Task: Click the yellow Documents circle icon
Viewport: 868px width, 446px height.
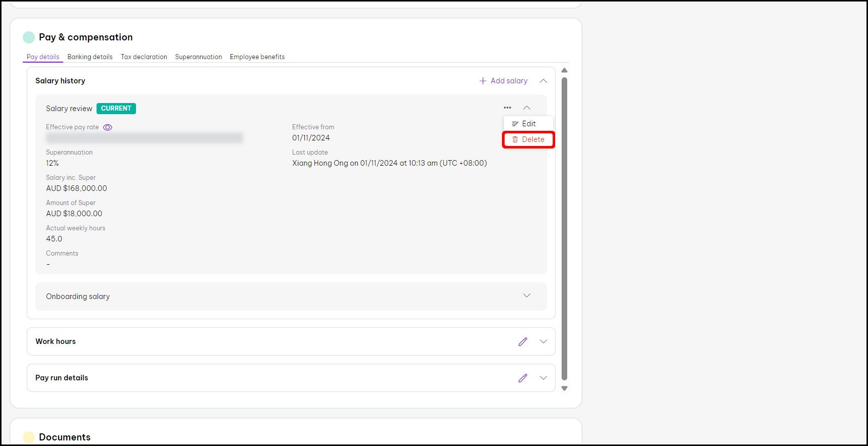Action: [x=29, y=437]
